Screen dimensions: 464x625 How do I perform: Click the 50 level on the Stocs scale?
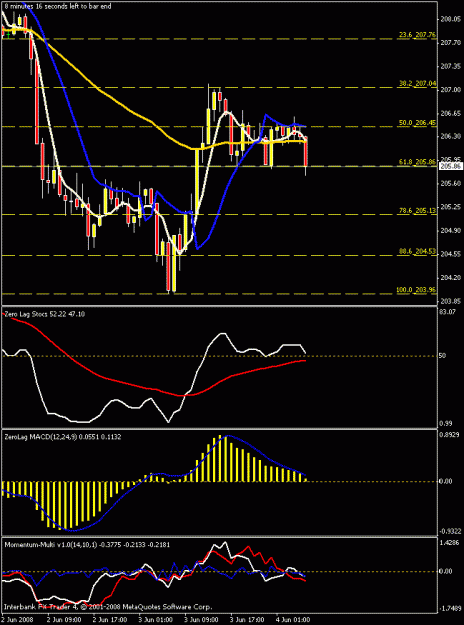[444, 356]
